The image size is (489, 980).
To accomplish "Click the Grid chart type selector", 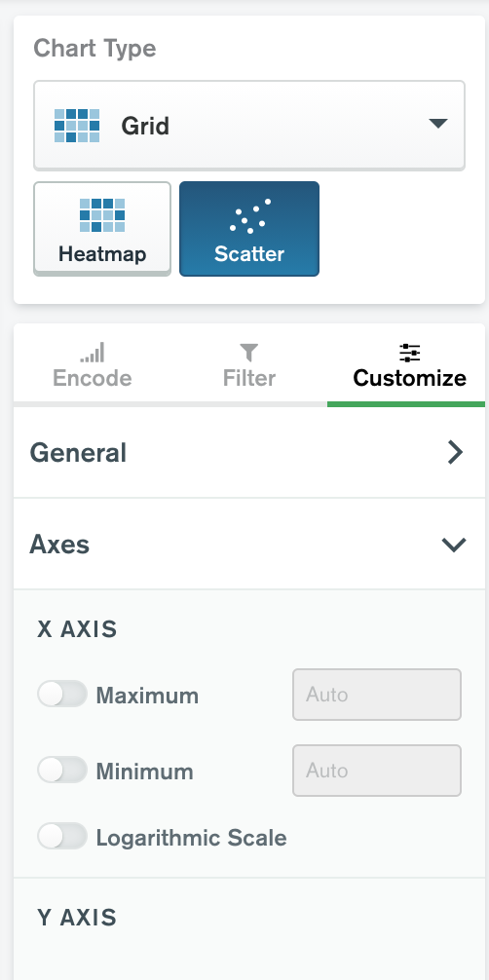I will click(x=248, y=125).
